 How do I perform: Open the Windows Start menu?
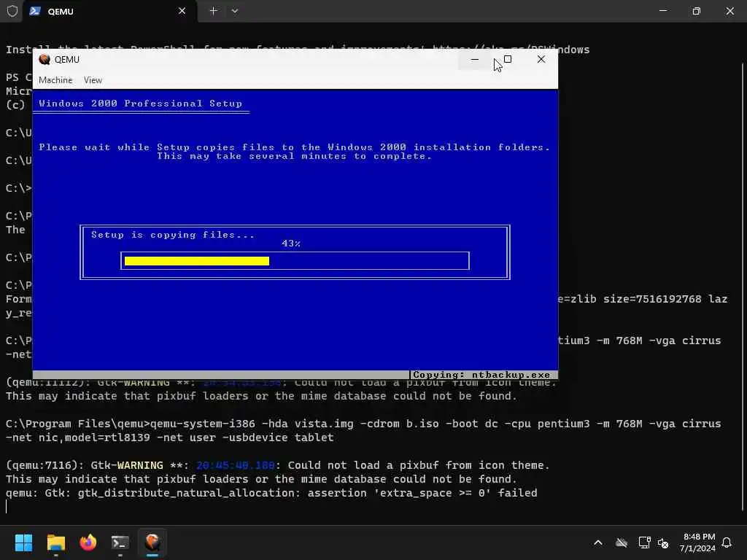23,542
